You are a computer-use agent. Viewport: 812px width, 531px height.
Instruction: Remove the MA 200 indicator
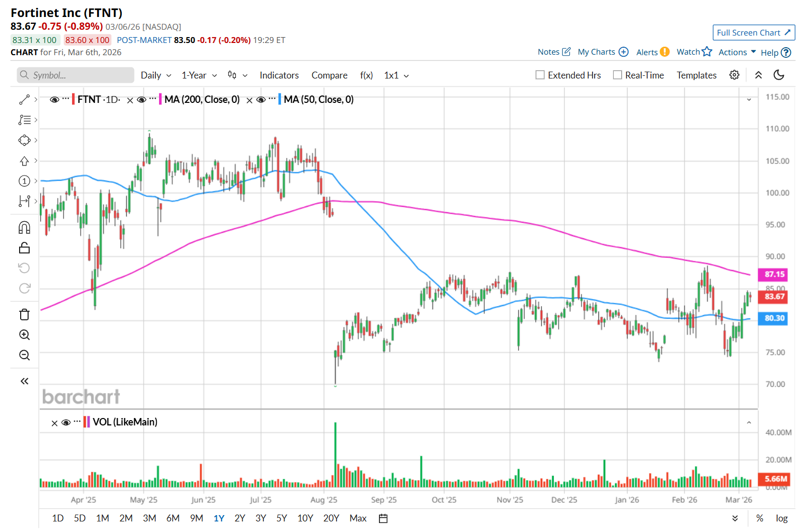pos(130,100)
